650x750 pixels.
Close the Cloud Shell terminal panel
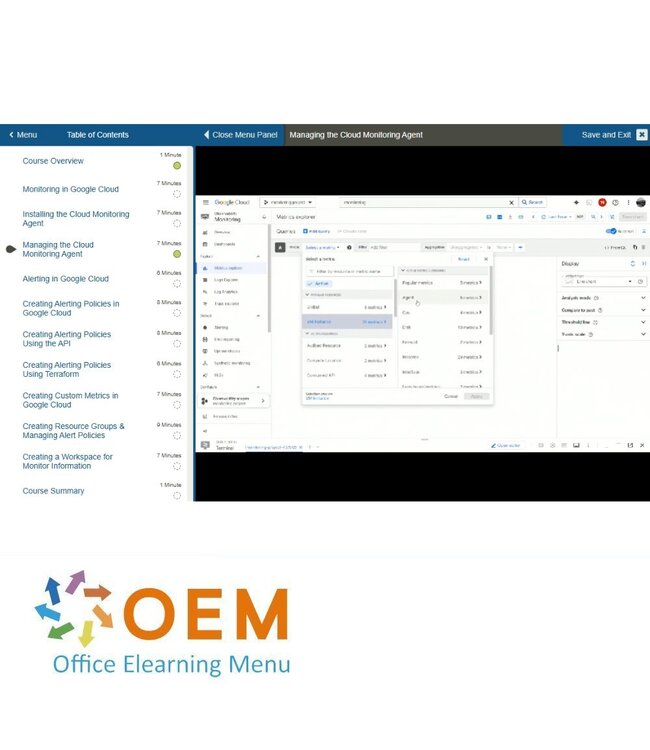click(x=642, y=445)
